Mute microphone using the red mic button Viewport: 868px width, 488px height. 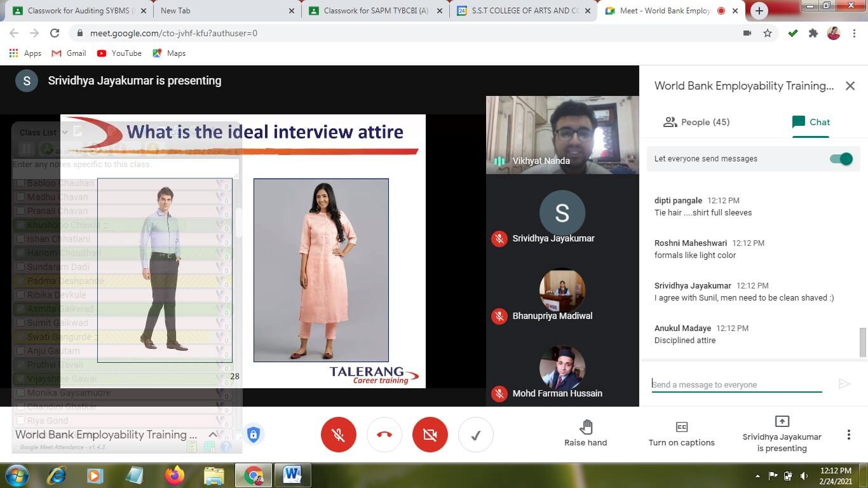[338, 435]
